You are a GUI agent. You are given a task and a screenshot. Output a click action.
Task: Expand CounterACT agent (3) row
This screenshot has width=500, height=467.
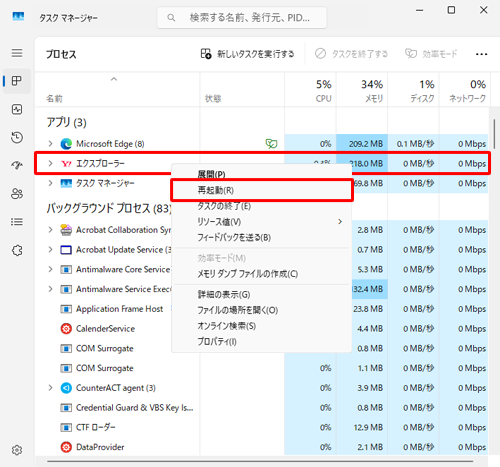50,388
